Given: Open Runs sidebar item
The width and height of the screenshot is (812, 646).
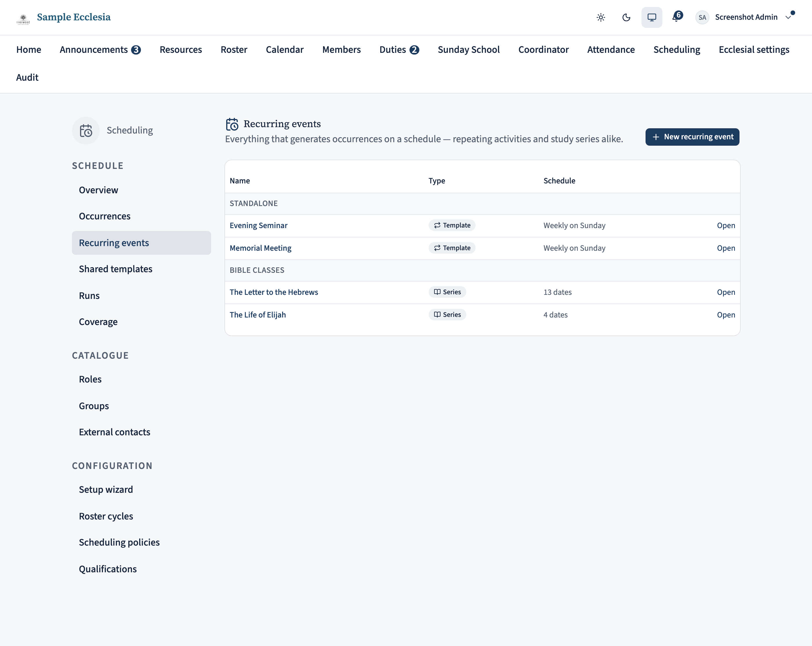Looking at the screenshot, I should pos(141,296).
